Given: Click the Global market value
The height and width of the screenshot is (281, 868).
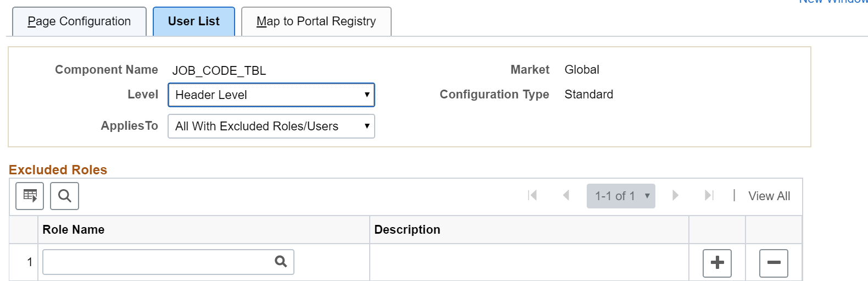Looking at the screenshot, I should click(582, 69).
